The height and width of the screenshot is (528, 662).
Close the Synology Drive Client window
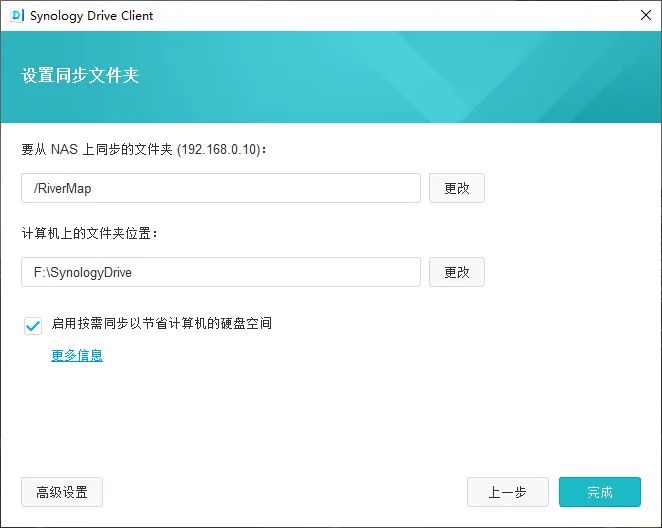(x=646, y=15)
